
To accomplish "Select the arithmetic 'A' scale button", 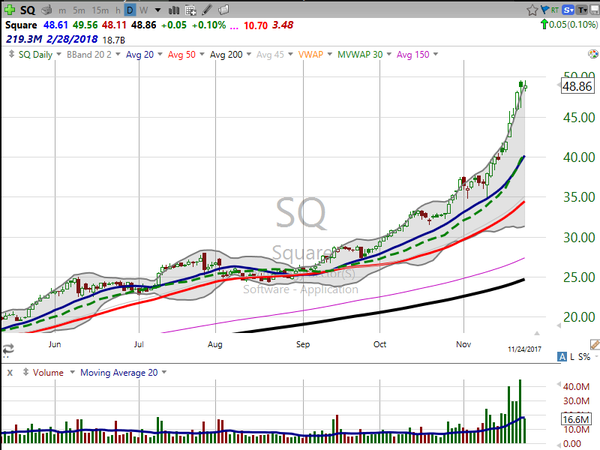I will (x=562, y=357).
